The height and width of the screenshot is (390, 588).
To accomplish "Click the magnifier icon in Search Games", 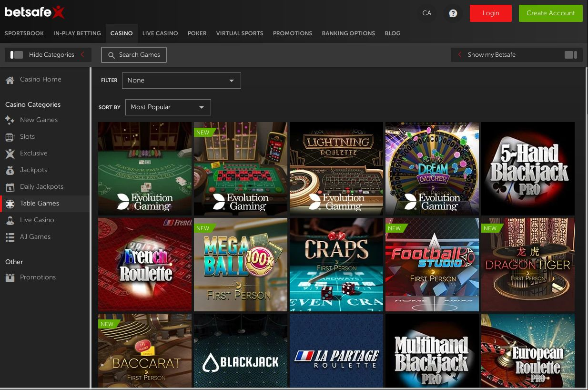I will coord(112,55).
